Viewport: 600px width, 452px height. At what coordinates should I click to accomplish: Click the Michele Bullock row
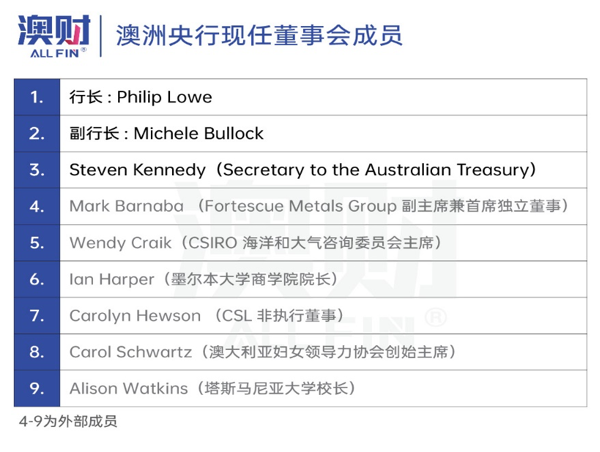323,134
